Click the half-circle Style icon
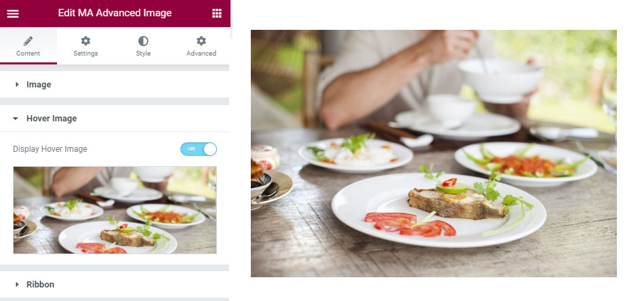The height and width of the screenshot is (301, 644). (143, 41)
